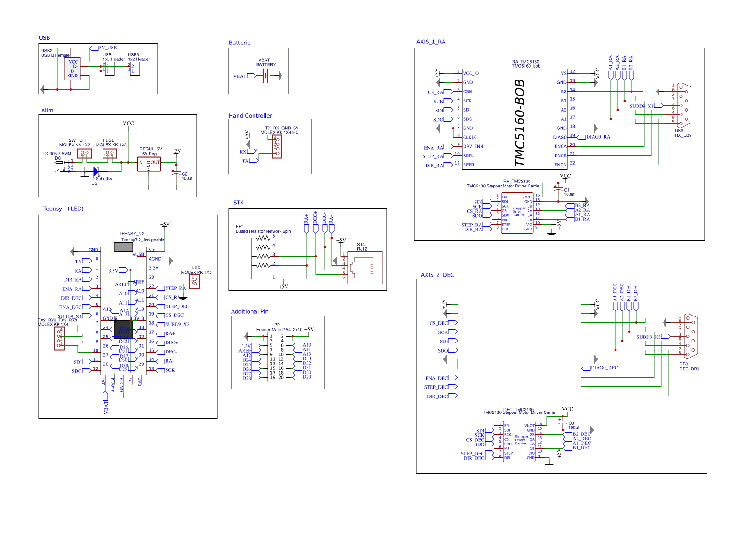Select the "Teensy3.2_Assignable" label

pyautogui.click(x=142, y=240)
